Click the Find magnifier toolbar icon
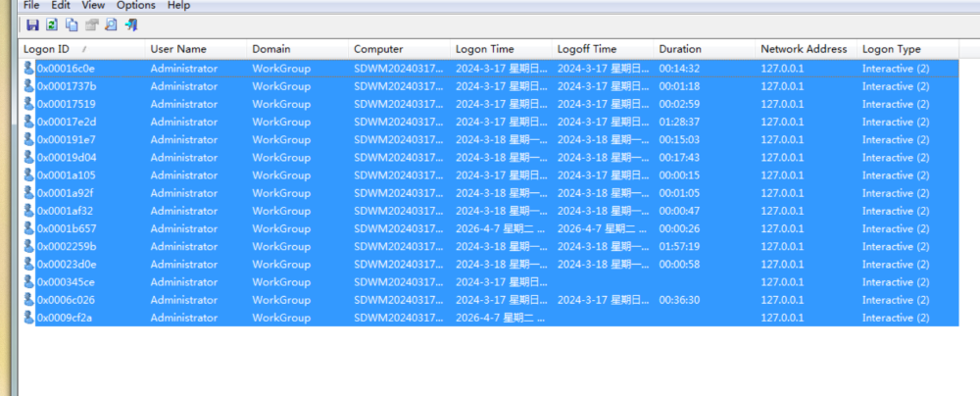980x396 pixels. tap(111, 25)
